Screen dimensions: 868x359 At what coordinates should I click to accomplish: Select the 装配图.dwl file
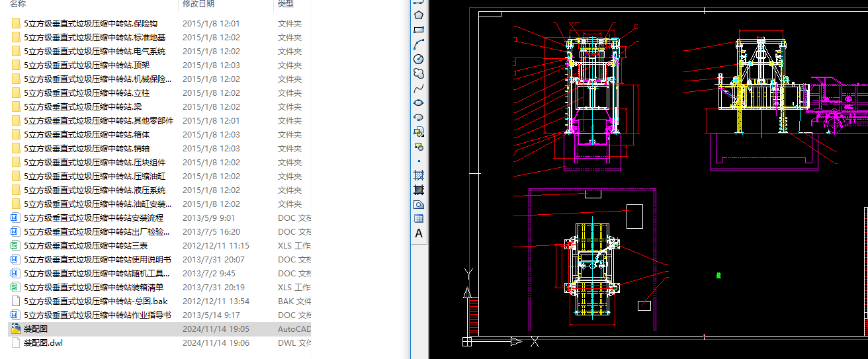click(43, 342)
